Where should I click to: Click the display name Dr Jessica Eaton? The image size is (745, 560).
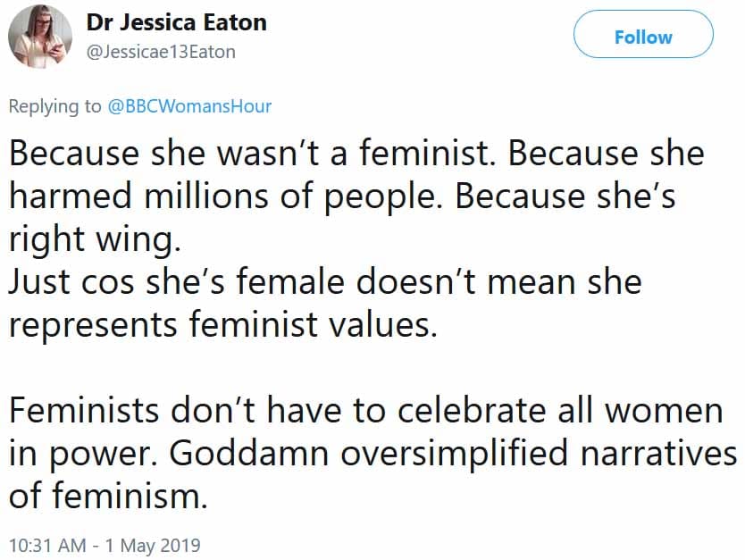(176, 22)
